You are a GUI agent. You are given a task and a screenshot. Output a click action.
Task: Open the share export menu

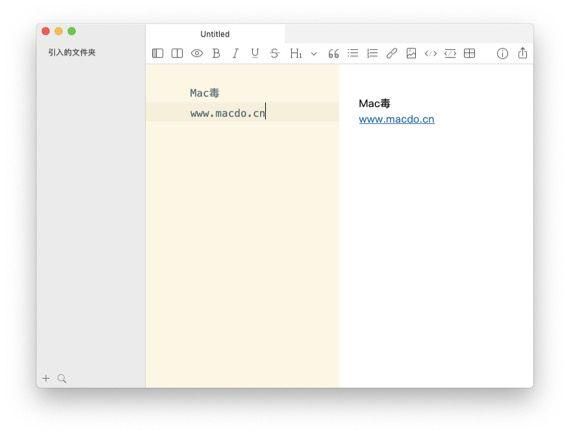522,53
